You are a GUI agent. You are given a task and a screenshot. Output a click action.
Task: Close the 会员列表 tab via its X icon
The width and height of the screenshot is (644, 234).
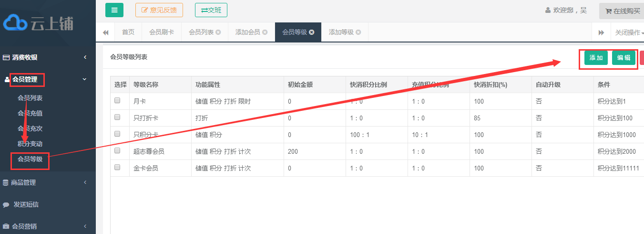point(218,32)
